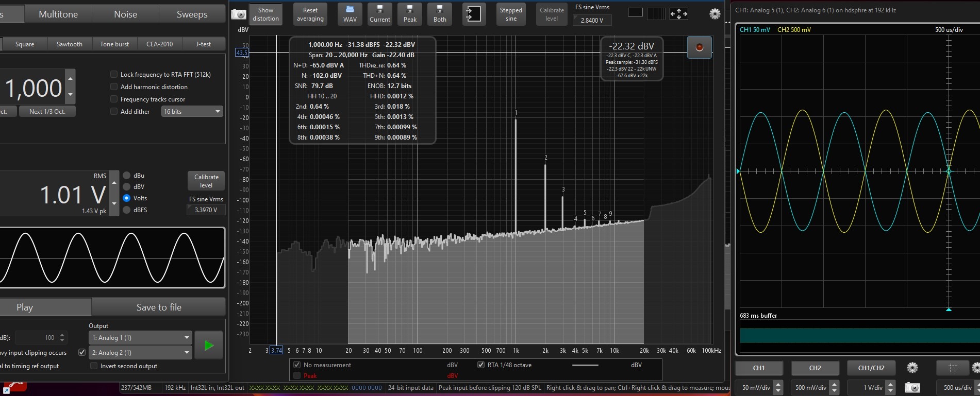The height and width of the screenshot is (396, 980).
Task: Switch to Sweeps generator tab
Action: point(192,14)
